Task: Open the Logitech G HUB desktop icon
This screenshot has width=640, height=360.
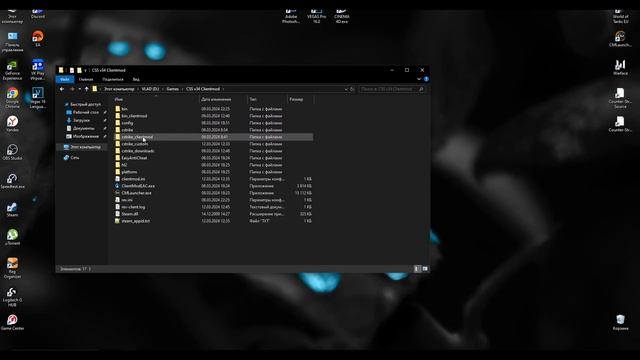Action: pyautogui.click(x=12, y=296)
